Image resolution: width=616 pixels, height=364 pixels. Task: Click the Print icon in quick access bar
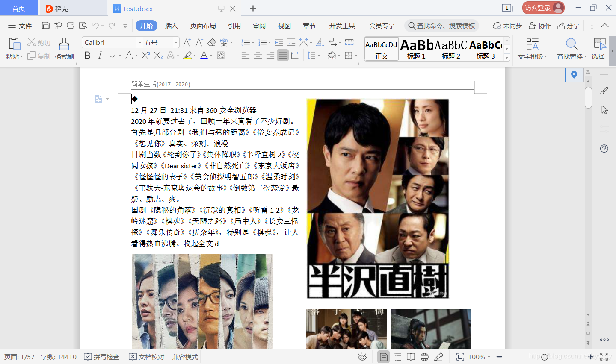pos(71,26)
